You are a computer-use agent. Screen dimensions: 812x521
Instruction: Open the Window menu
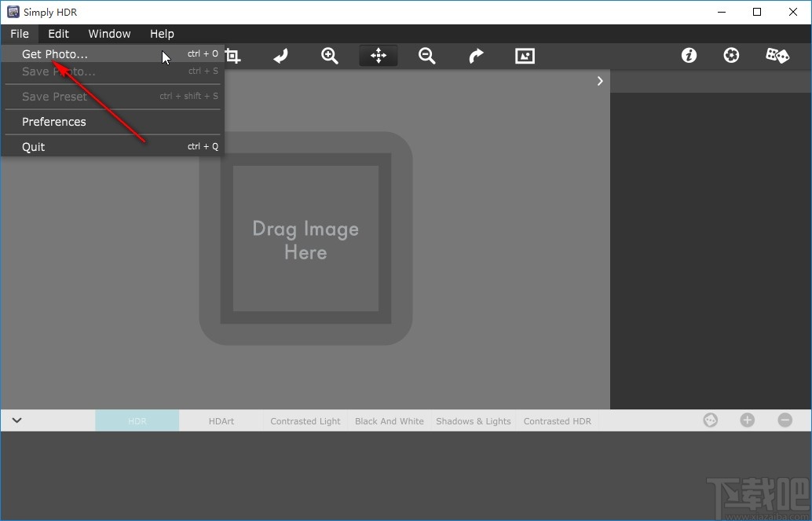pyautogui.click(x=109, y=34)
